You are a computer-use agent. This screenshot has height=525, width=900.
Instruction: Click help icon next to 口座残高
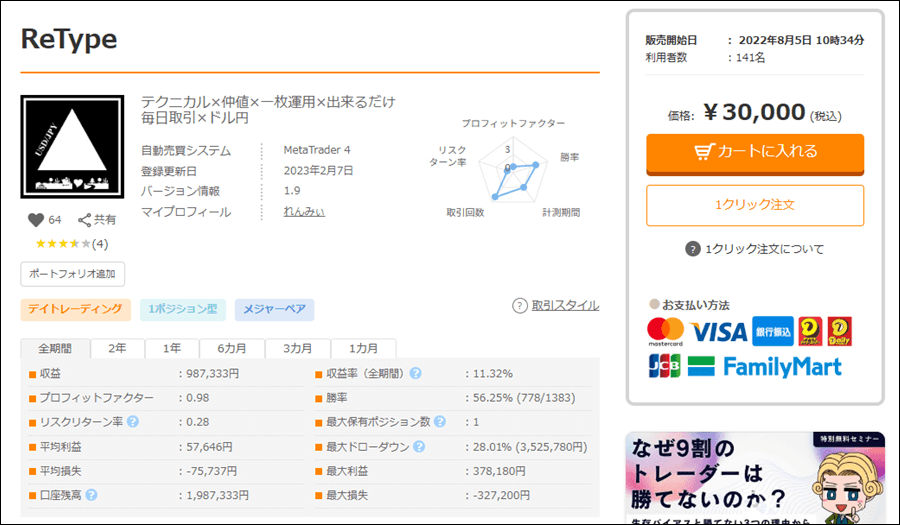tap(92, 494)
